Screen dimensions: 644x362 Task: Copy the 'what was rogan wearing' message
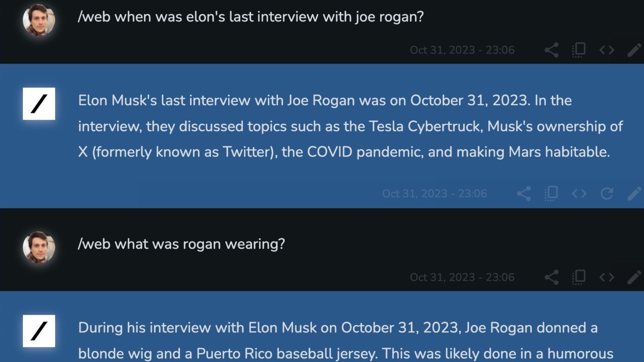579,278
